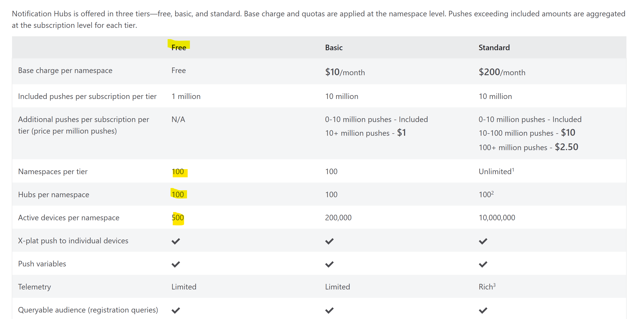Viewport: 644px width, 319px height.
Task: Click the Basic tier Queryable audience checkmark
Action: 329,310
